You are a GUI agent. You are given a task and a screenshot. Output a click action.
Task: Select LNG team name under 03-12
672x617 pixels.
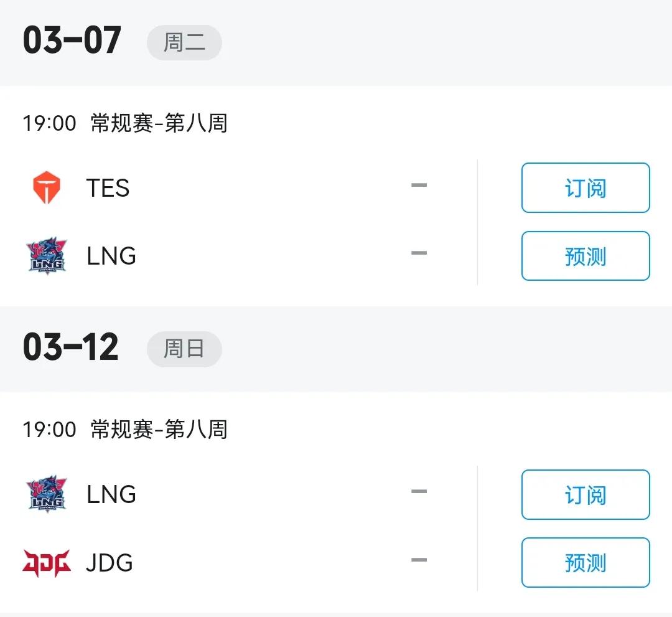111,494
